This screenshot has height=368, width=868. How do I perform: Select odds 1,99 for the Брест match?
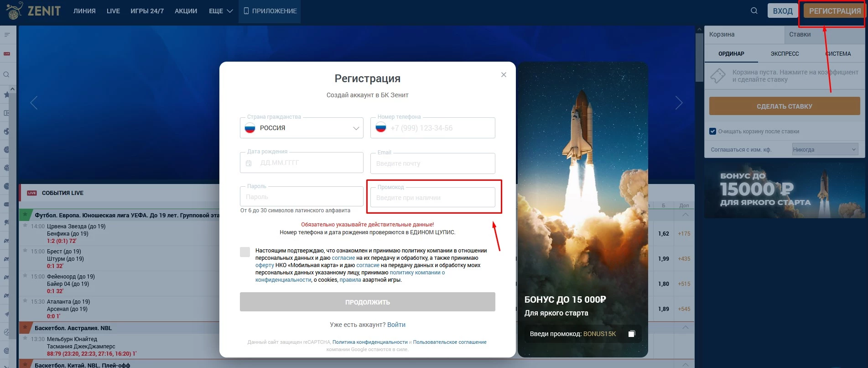coord(663,259)
